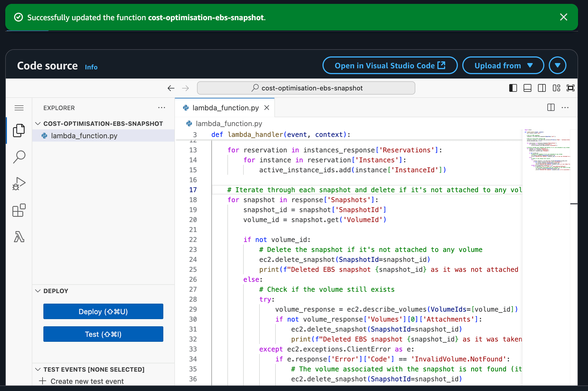Open the Upload from dropdown
This screenshot has height=391, width=588.
click(503, 66)
